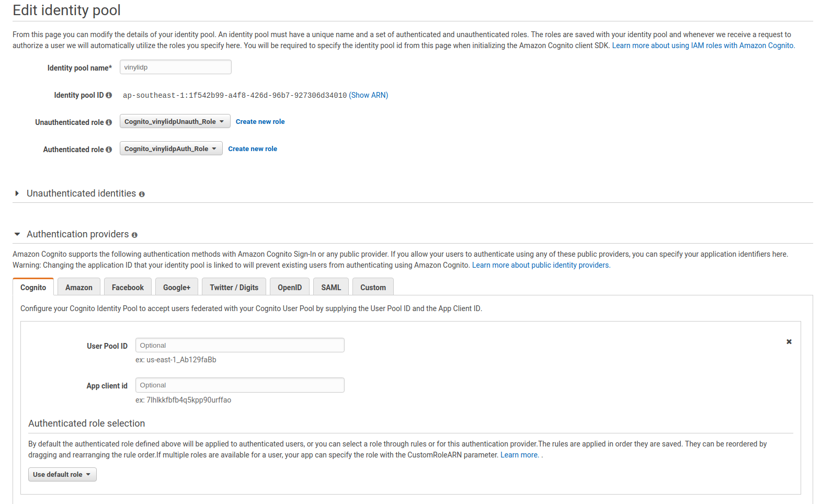Click Learn more link in role selection
This screenshot has height=504, width=821.
click(520, 455)
